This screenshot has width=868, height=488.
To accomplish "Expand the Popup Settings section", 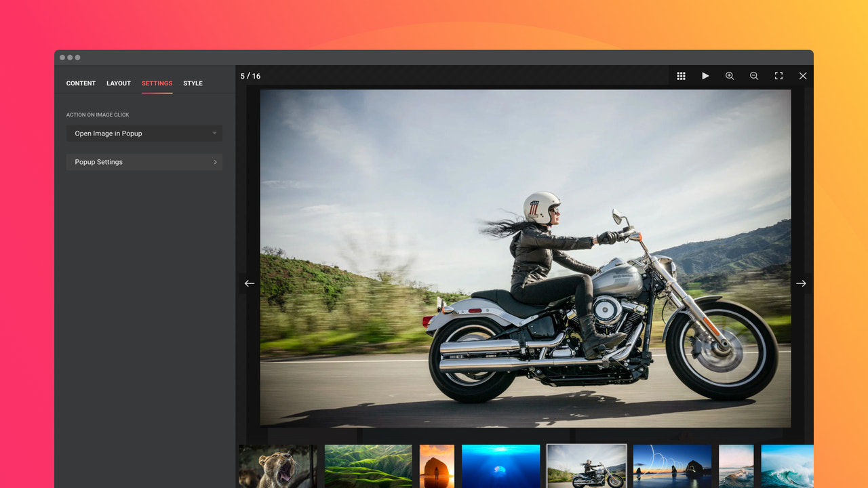I will pos(144,162).
